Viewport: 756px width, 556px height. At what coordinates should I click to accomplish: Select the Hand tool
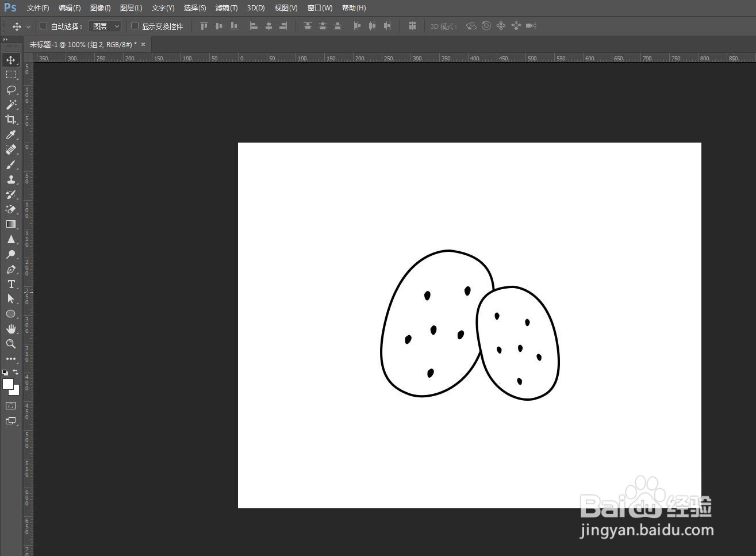click(11, 329)
